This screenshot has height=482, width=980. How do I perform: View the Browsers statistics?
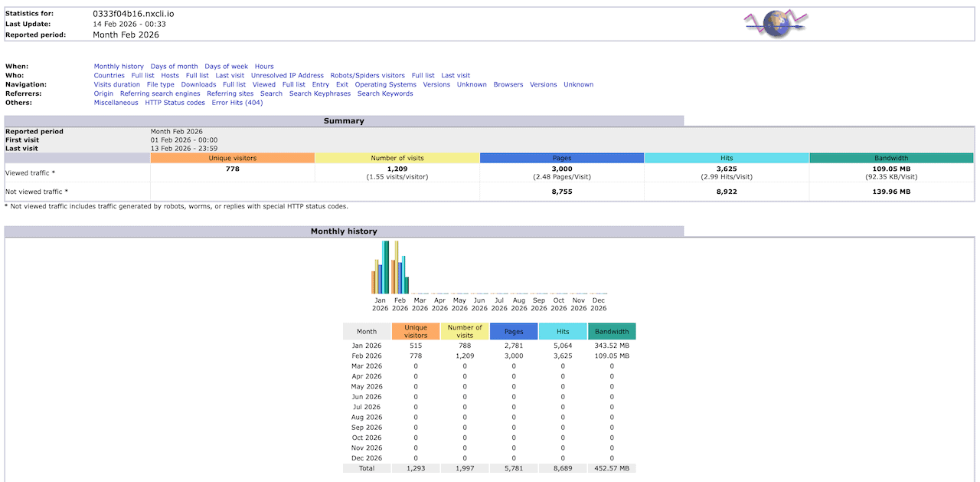(x=508, y=84)
